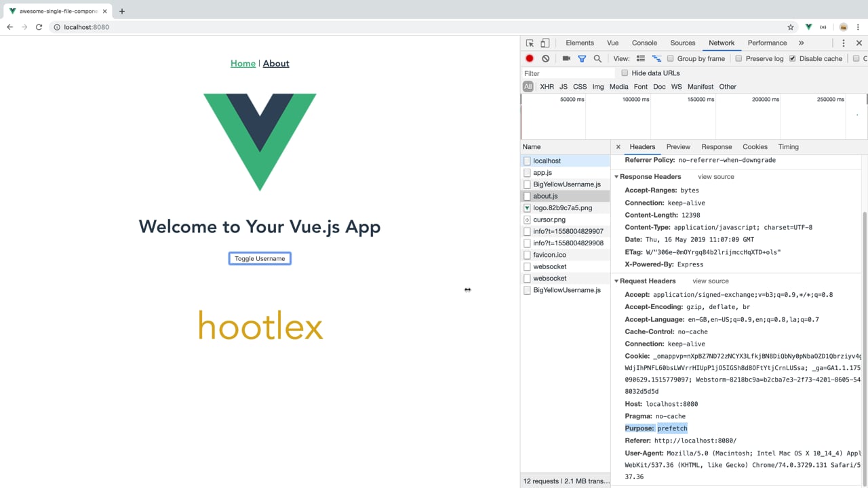Open the Vue devtools tab

click(x=612, y=43)
